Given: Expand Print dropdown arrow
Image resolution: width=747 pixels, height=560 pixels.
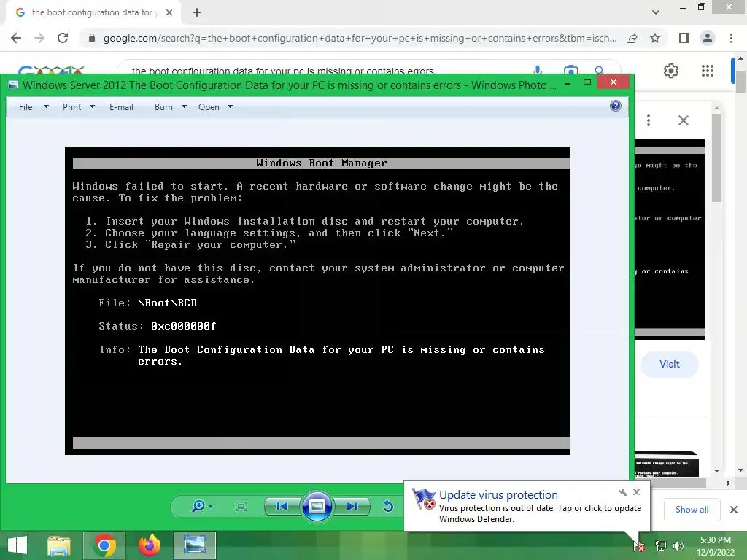Looking at the screenshot, I should pyautogui.click(x=93, y=106).
